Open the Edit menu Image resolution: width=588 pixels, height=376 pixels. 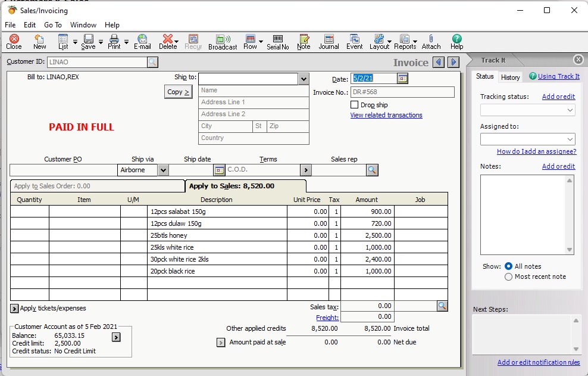tap(30, 25)
